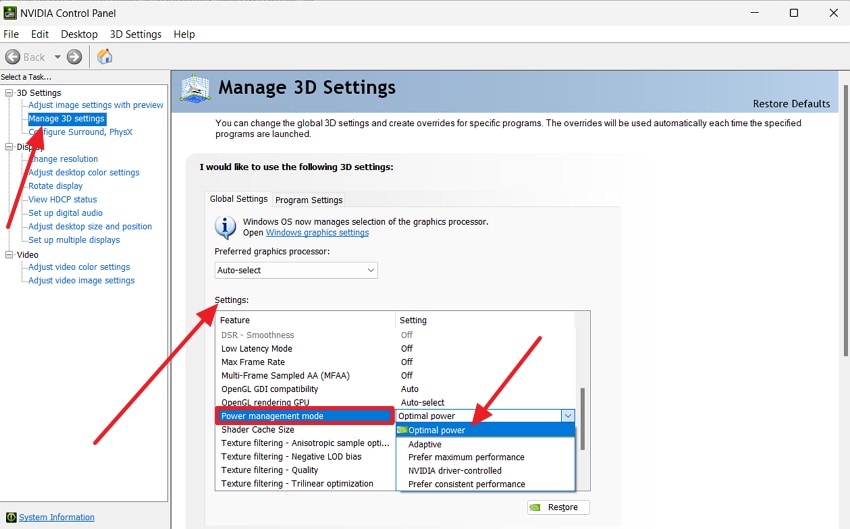Open Rotate display task
850x529 pixels.
point(55,186)
